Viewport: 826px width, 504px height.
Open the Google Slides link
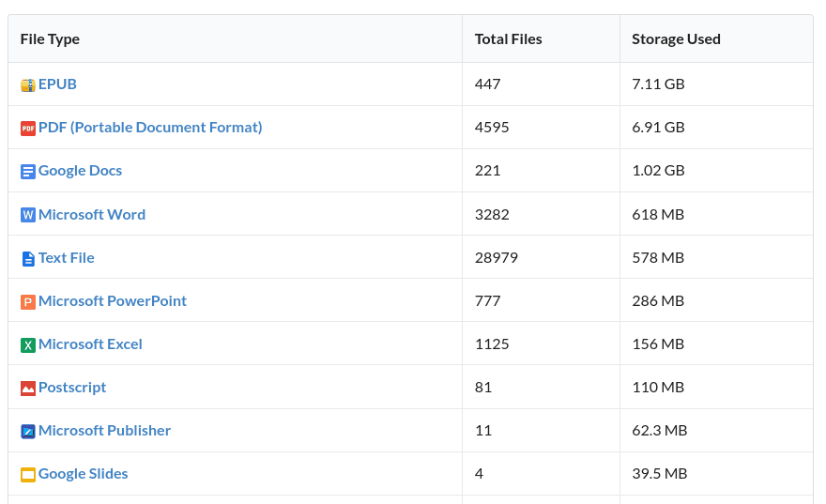[x=84, y=473]
